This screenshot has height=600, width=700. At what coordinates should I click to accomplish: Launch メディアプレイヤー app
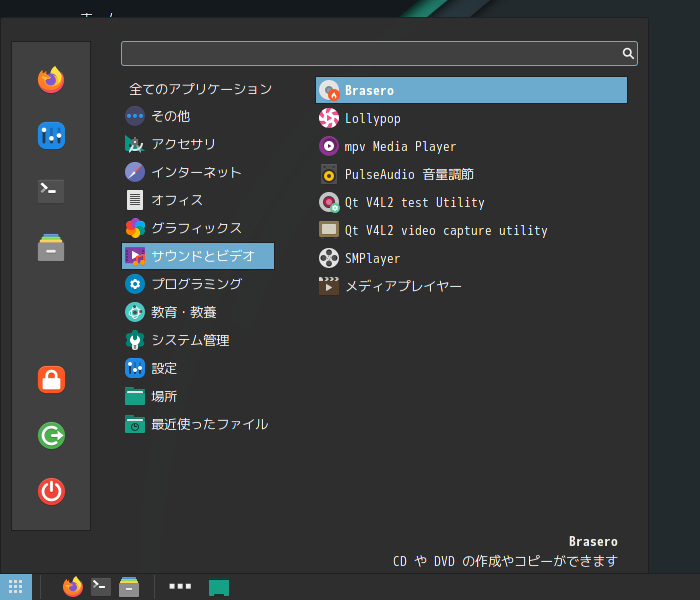tap(471, 286)
